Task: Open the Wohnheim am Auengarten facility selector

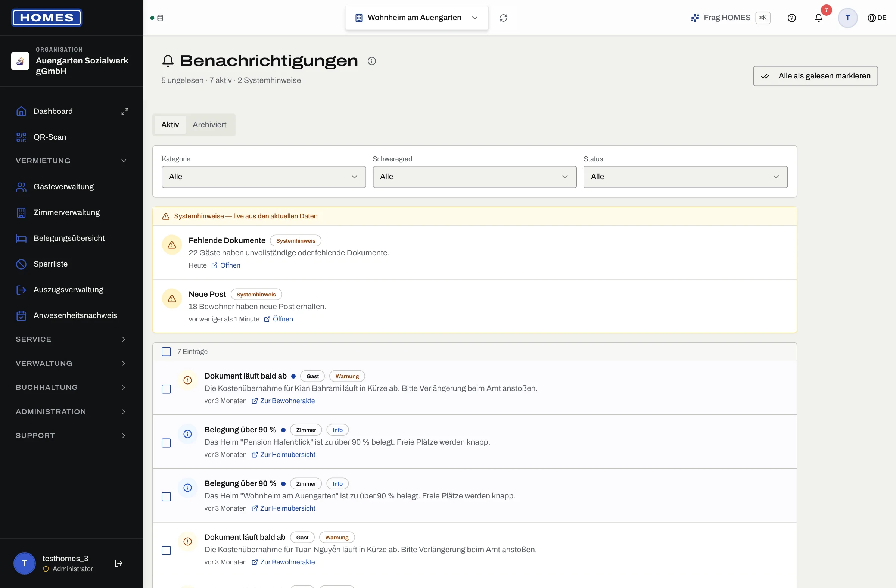Action: point(417,18)
